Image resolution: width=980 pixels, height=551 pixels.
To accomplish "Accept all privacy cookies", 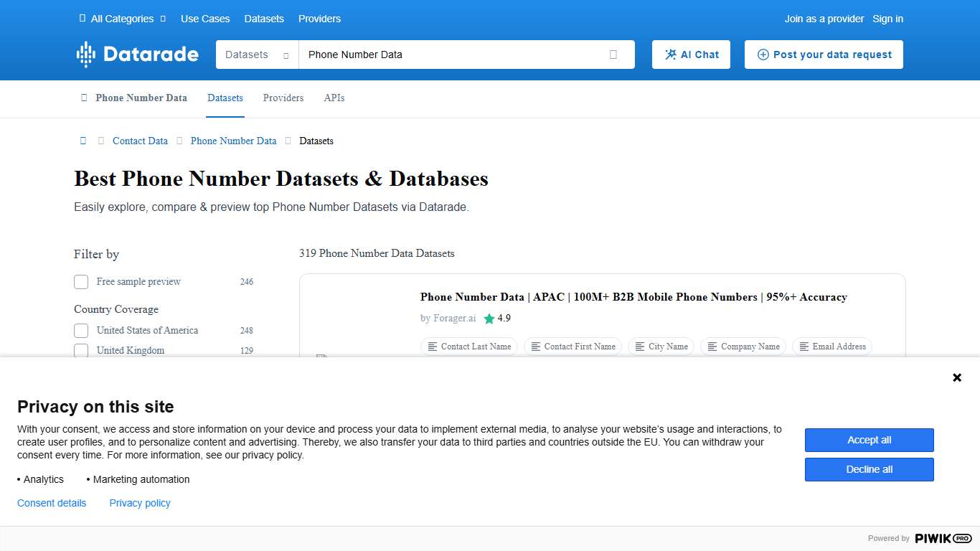I will [869, 440].
